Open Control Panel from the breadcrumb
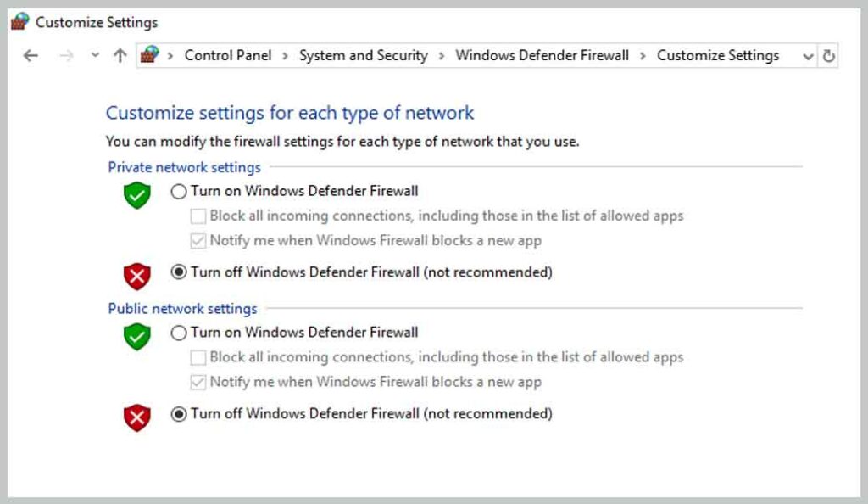Screen dimensions: 868x504 [227, 55]
